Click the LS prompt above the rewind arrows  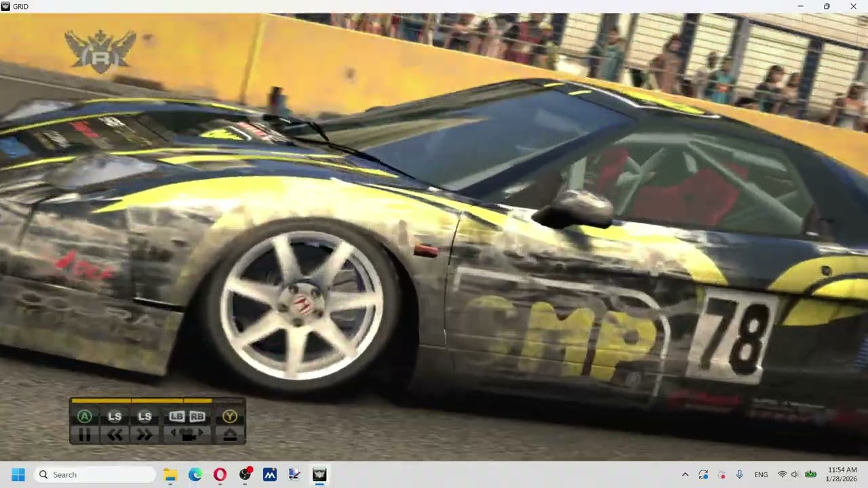click(x=115, y=416)
